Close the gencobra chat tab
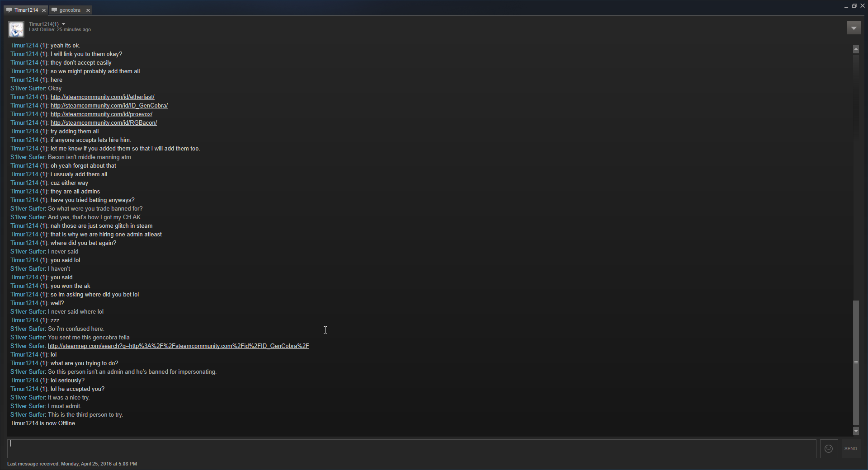Image resolution: width=868 pixels, height=470 pixels. tap(88, 10)
